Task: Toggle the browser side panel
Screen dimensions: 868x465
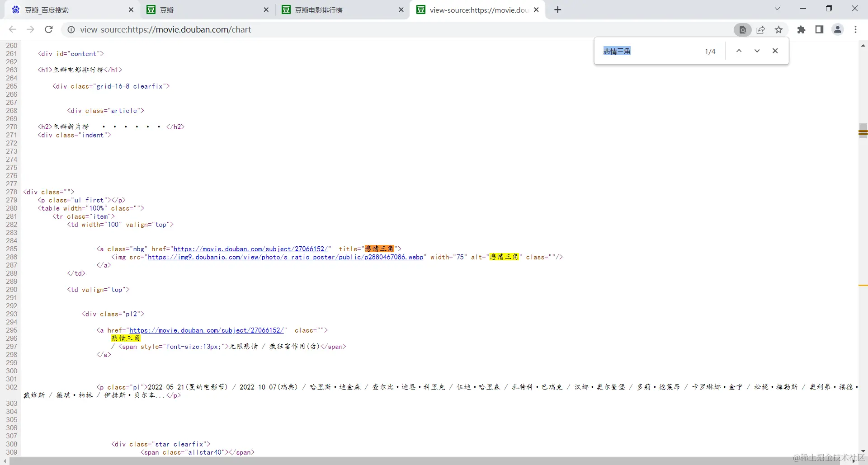Action: (819, 30)
